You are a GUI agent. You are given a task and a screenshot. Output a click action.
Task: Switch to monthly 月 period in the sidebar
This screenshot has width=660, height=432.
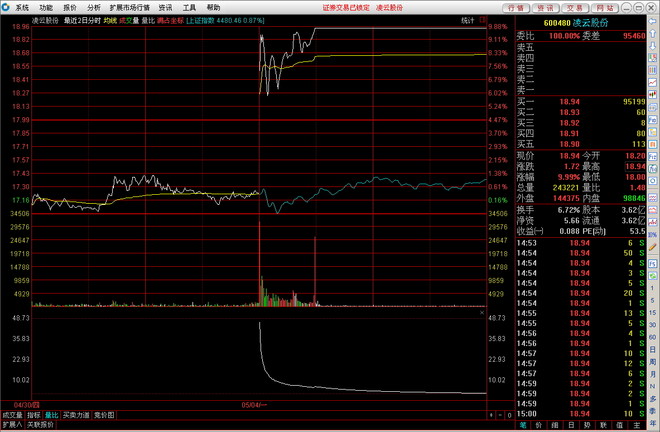coord(653,374)
